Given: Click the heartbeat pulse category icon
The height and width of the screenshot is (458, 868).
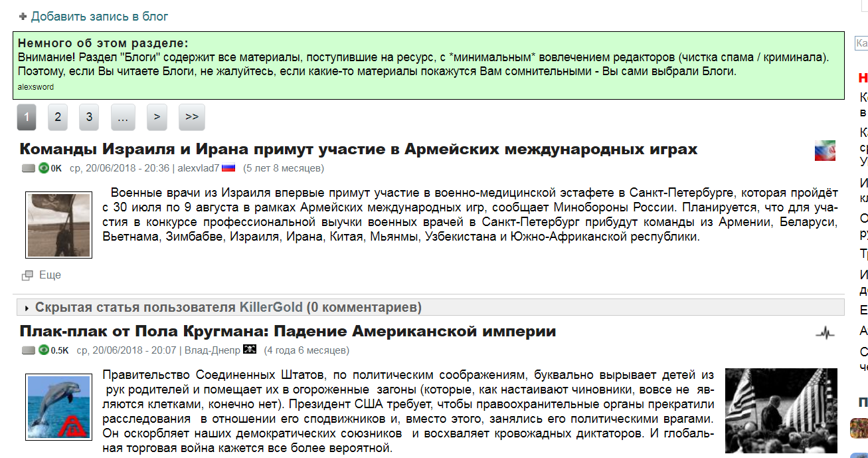Looking at the screenshot, I should pos(825,333).
